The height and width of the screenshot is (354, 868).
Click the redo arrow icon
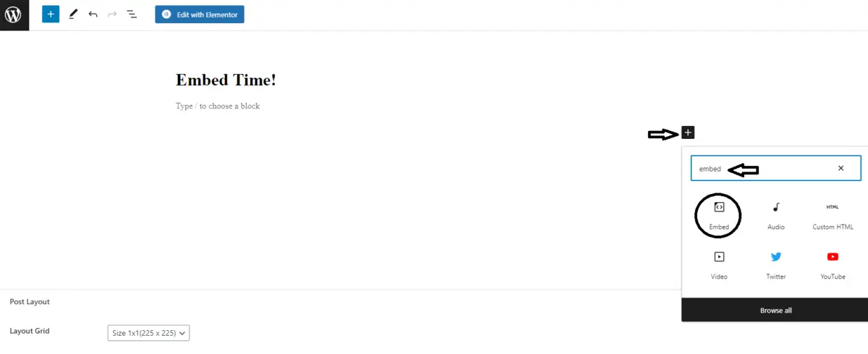click(x=112, y=14)
